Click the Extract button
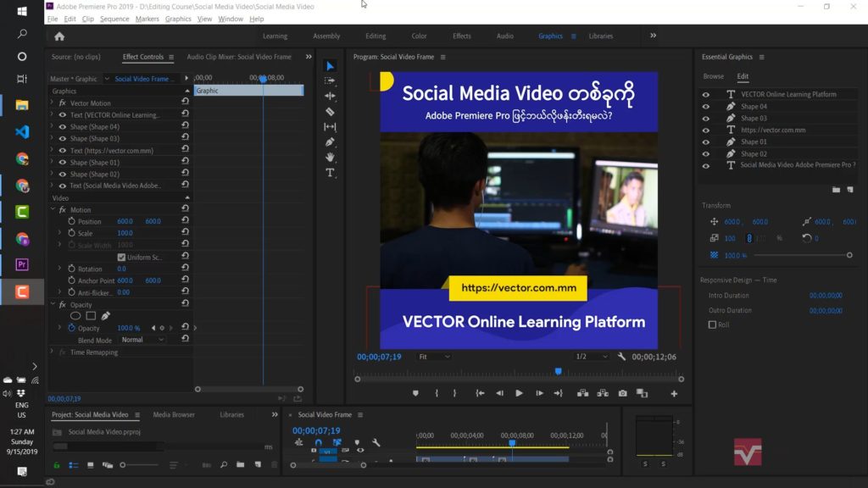 [603, 393]
